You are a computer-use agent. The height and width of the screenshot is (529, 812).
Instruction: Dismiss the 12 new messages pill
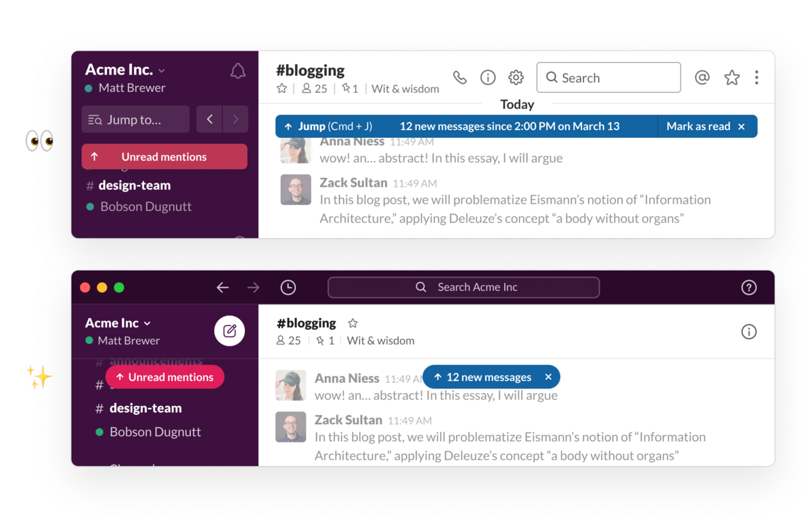548,377
